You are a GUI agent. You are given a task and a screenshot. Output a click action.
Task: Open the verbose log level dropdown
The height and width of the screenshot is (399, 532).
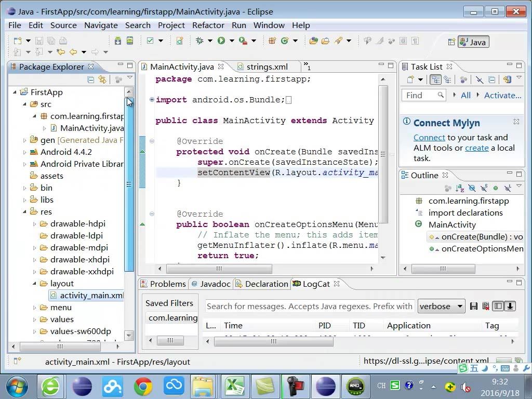point(441,307)
